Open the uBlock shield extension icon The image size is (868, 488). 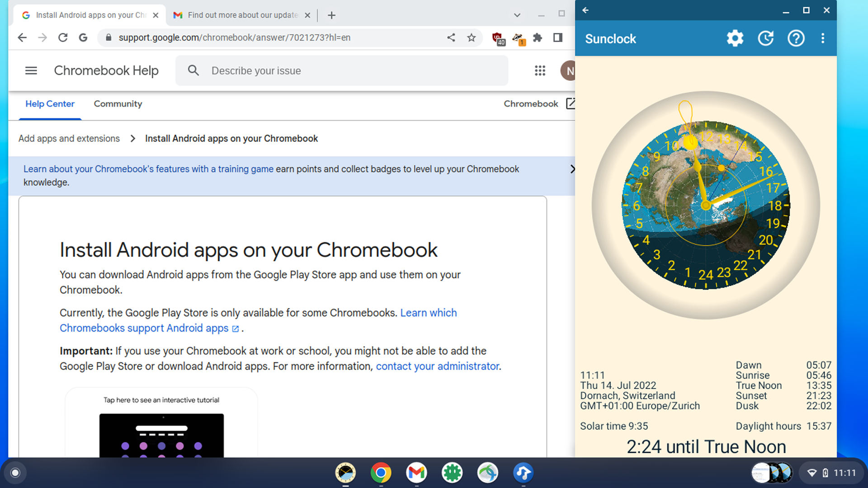[498, 38]
